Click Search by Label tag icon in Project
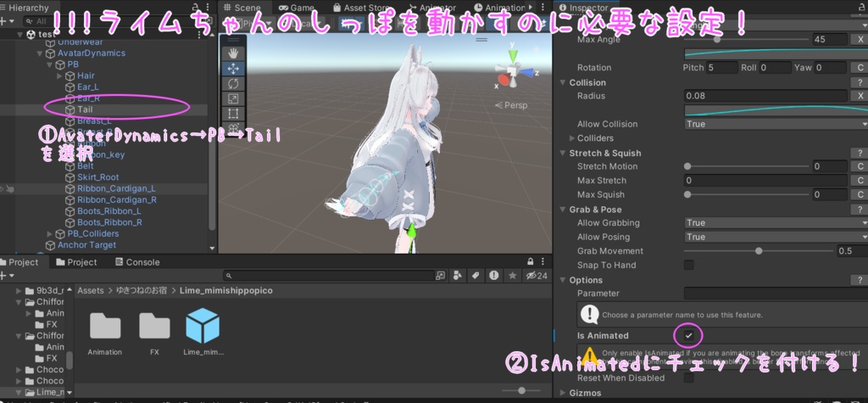This screenshot has height=403, width=868. (x=475, y=276)
